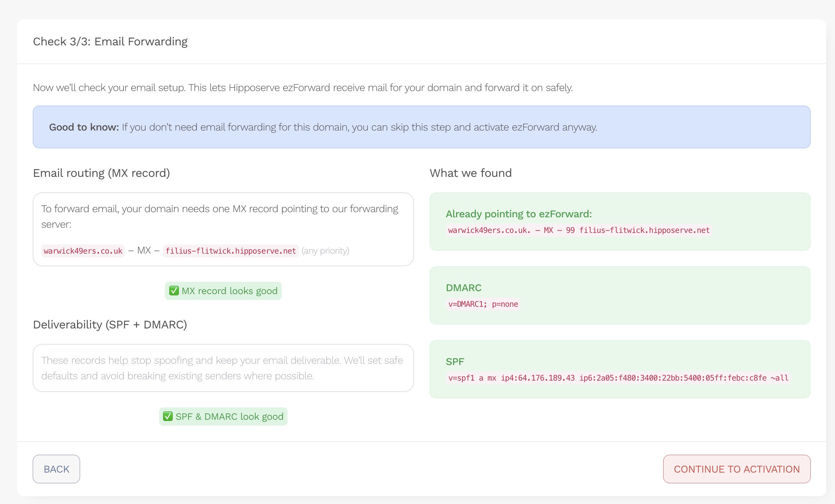Click green checkmark beside SPF & DMARC look good
This screenshot has height=504, width=835.
[x=168, y=416]
